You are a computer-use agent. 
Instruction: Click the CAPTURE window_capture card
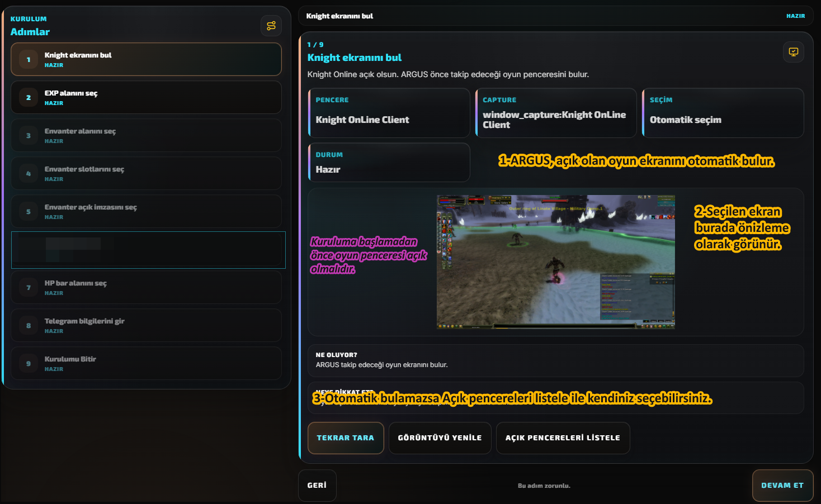(x=556, y=113)
